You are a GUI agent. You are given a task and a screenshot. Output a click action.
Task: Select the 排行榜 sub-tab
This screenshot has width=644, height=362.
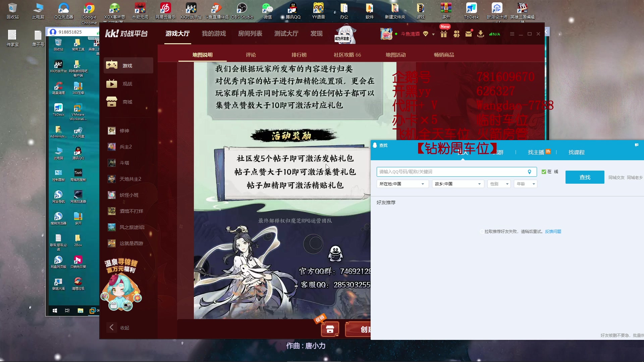[299, 55]
